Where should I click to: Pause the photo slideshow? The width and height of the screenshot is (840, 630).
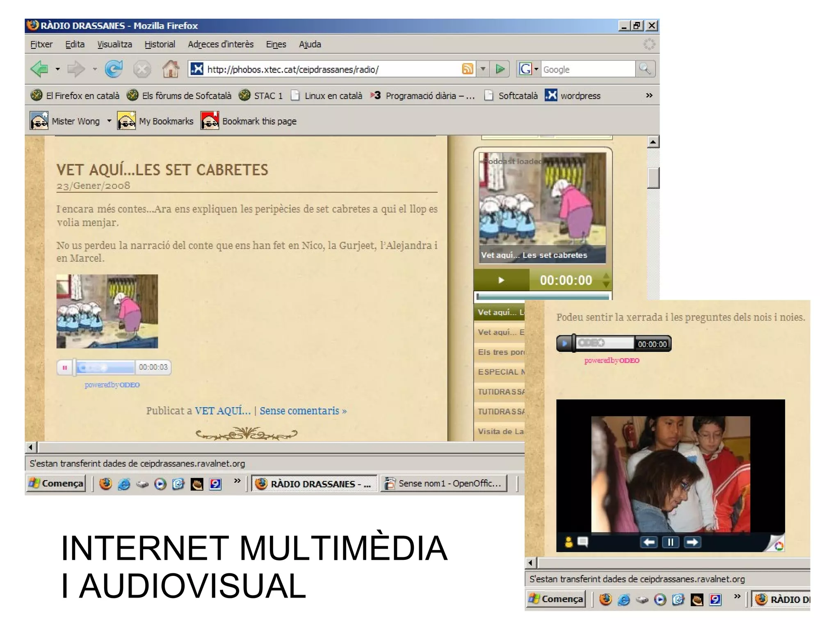(670, 542)
